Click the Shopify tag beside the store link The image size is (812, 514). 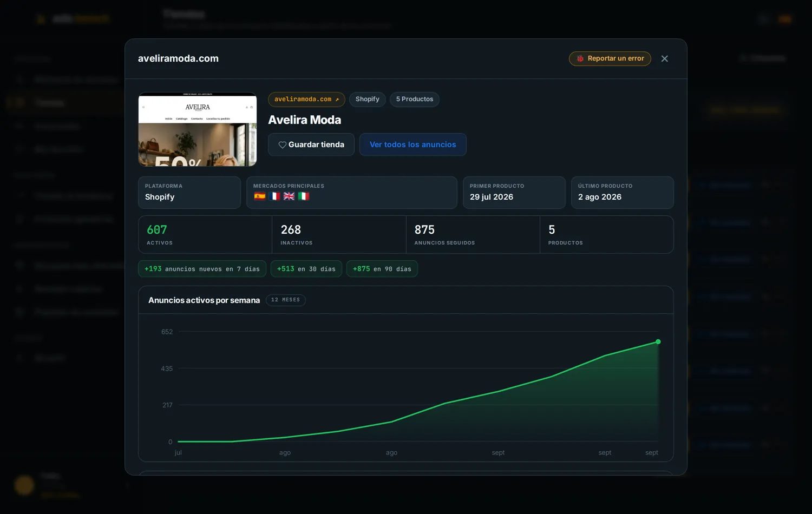[367, 100]
